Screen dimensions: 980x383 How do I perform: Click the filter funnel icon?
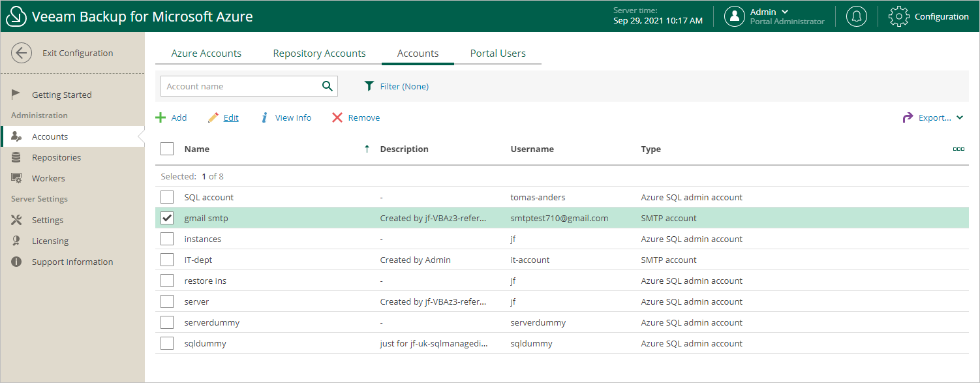[x=369, y=86]
